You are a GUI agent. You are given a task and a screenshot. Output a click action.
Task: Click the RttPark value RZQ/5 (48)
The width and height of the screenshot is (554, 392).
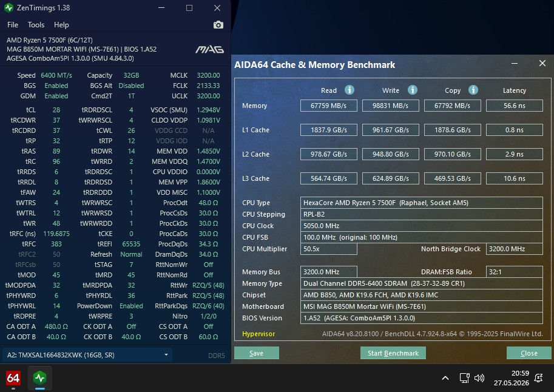pos(208,296)
